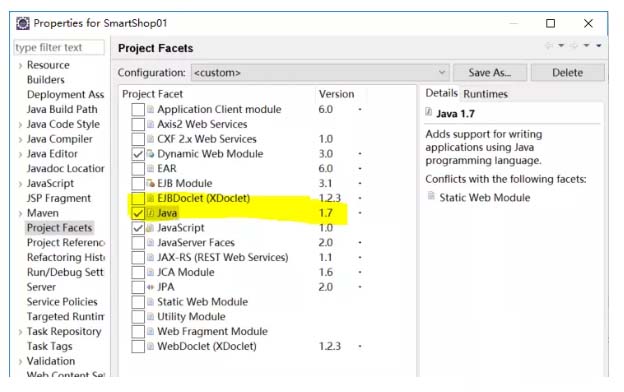The width and height of the screenshot is (624, 392).
Task: Click the Eclipse icon in title bar
Action: (x=23, y=23)
